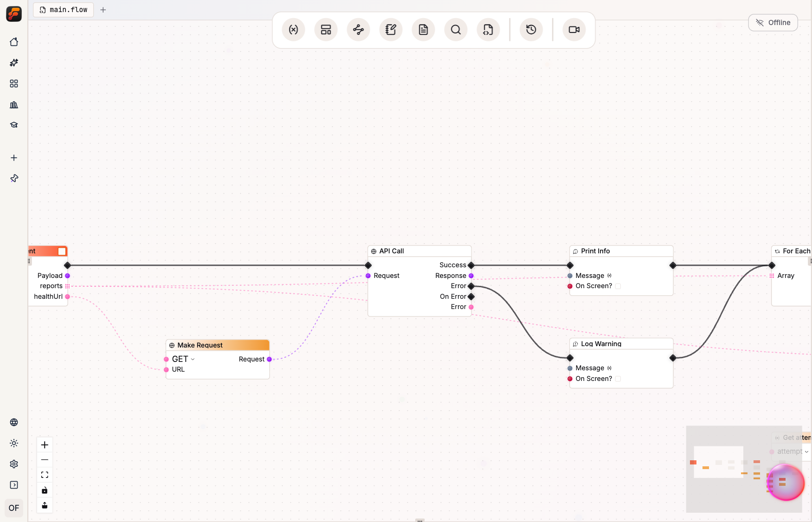Click the Success diamond port on API Call
Screen dimensions: 812x522
pos(471,265)
